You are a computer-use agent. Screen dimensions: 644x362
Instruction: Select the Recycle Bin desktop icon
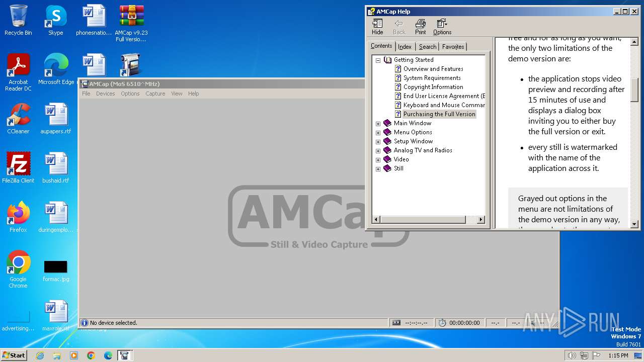pyautogui.click(x=18, y=20)
